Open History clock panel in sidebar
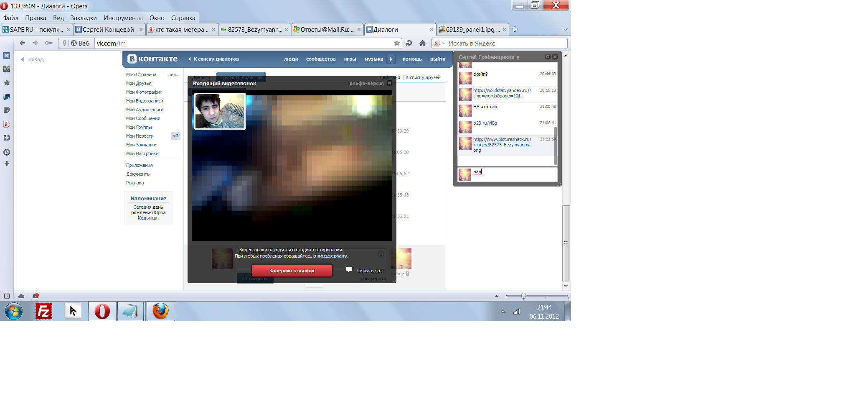Screen dimensions: 868x414 pos(7,152)
